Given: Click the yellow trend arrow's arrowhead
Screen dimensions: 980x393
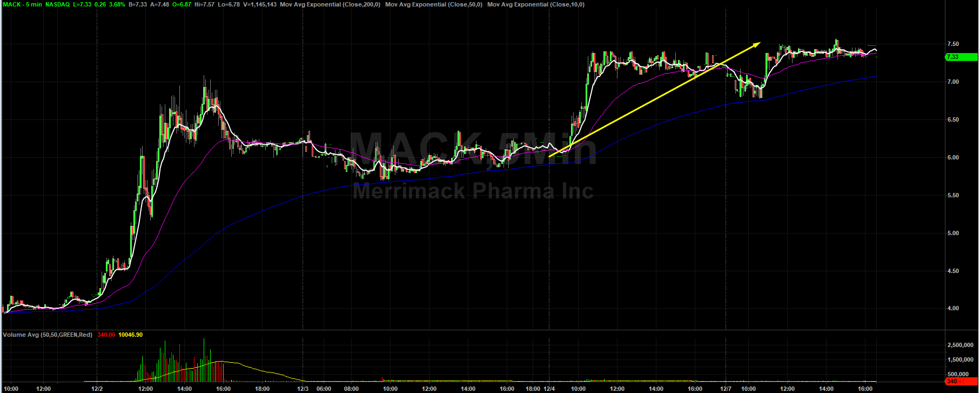Looking at the screenshot, I should tap(756, 44).
